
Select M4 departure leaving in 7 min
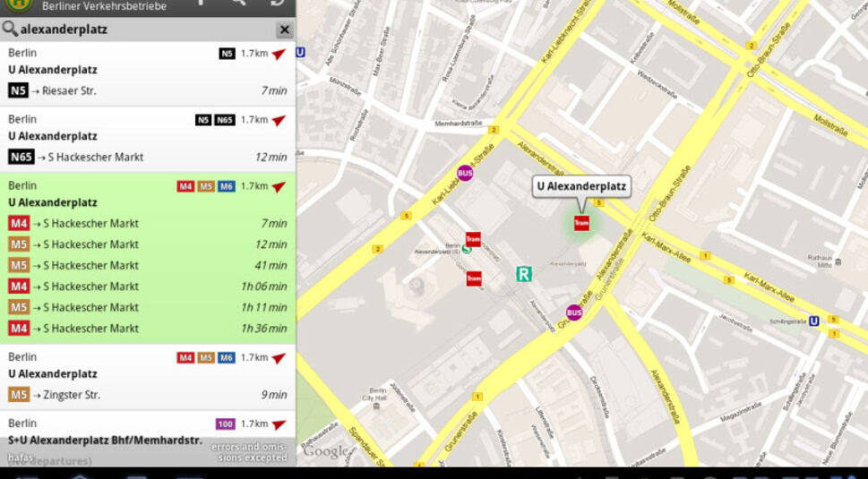pyautogui.click(x=148, y=223)
